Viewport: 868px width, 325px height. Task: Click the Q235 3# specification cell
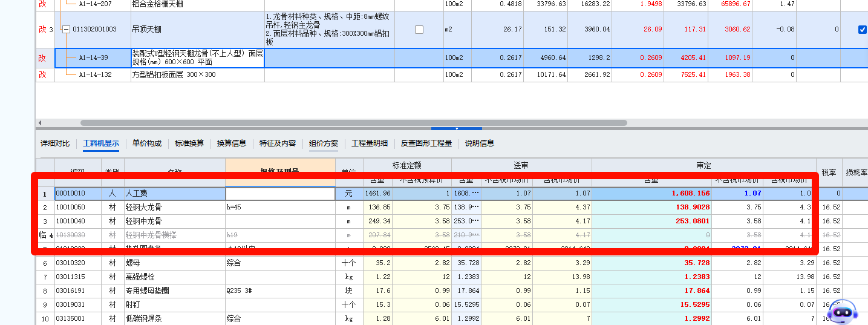(x=280, y=291)
